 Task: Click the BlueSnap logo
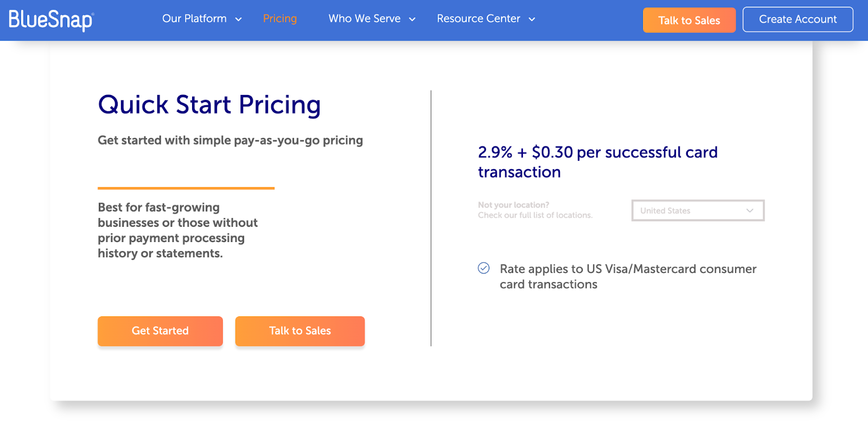[x=51, y=20]
